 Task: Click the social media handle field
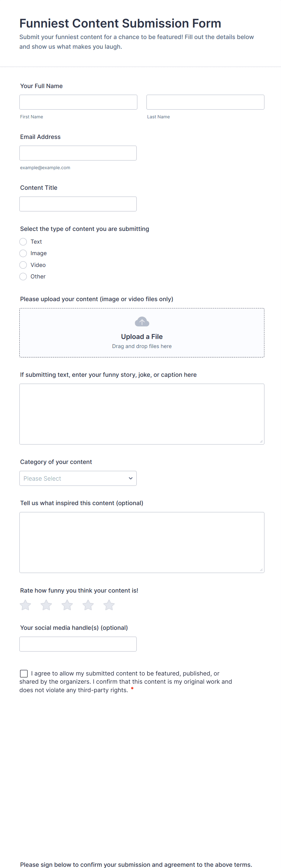point(78,644)
